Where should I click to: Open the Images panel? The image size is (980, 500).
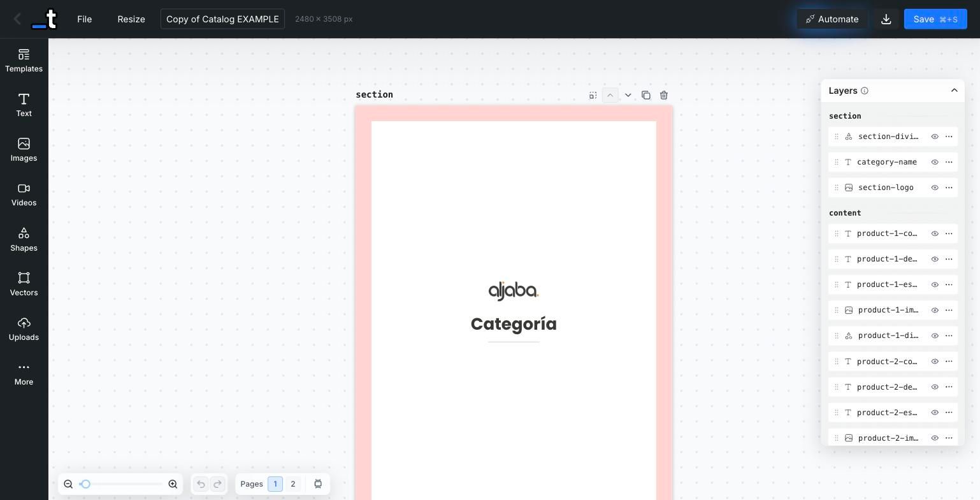(24, 150)
